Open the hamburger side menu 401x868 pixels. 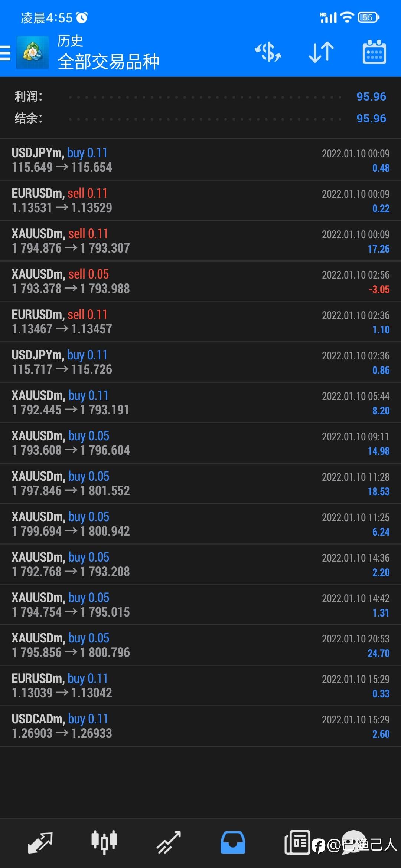pos(5,52)
